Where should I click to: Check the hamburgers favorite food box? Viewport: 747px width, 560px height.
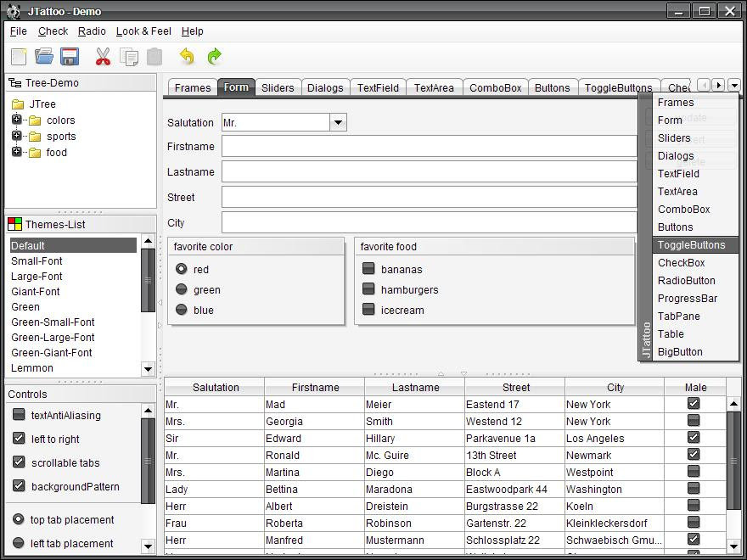pyautogui.click(x=368, y=289)
